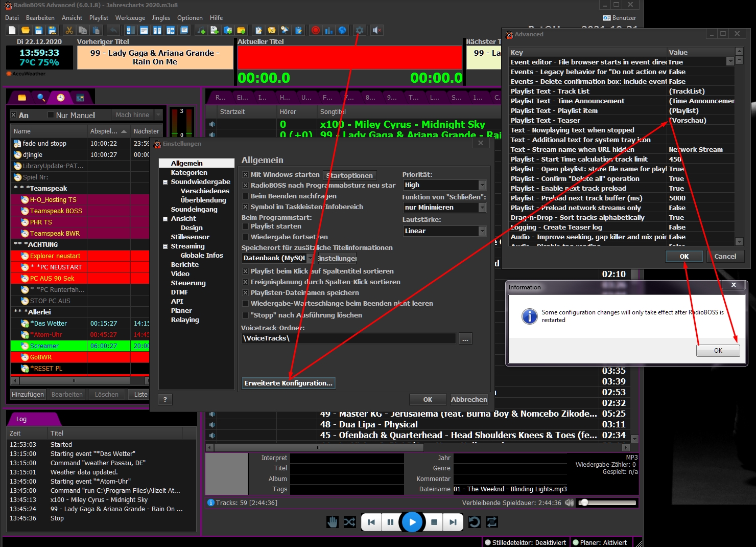
Task: Enable 'Wiedergabe fortsetzen' checkbox
Action: click(245, 237)
